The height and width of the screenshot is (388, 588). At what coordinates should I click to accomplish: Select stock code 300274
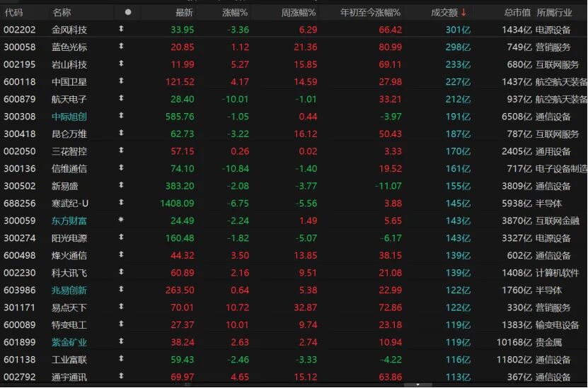[20, 238]
